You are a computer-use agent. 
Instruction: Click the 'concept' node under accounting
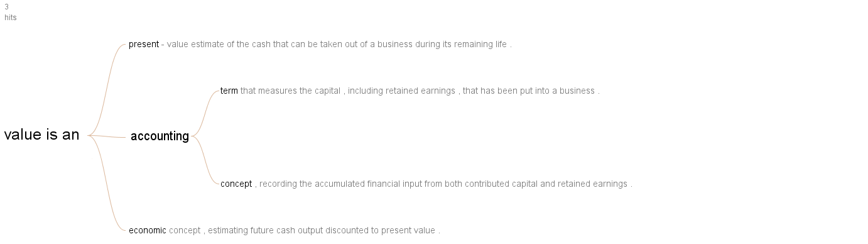(x=236, y=184)
